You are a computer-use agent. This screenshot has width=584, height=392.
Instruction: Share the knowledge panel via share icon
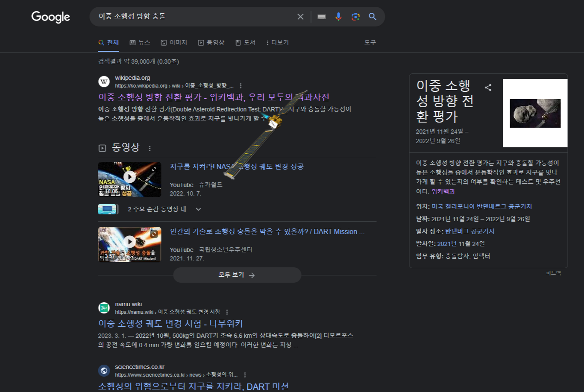(x=488, y=88)
